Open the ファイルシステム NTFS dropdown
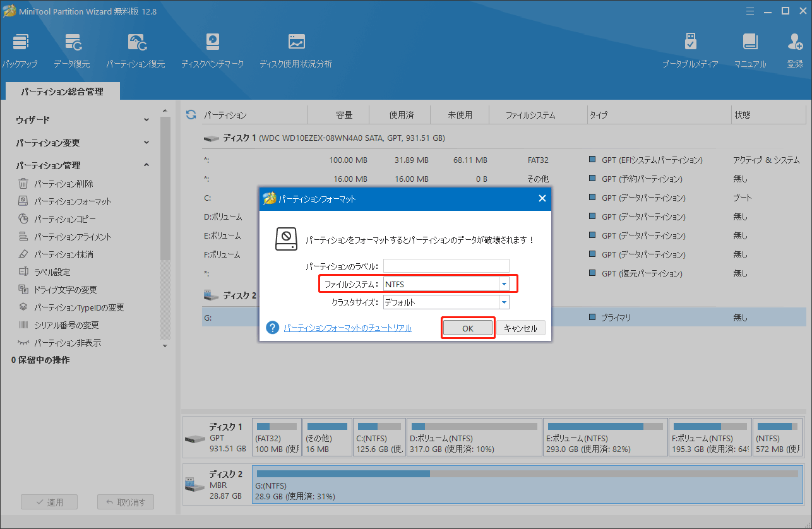 click(504, 284)
